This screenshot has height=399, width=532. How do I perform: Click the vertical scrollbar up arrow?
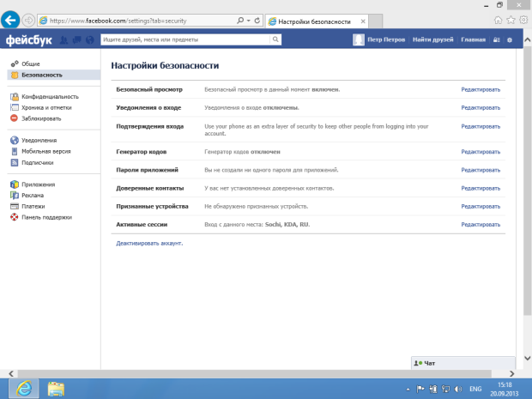coord(527,39)
